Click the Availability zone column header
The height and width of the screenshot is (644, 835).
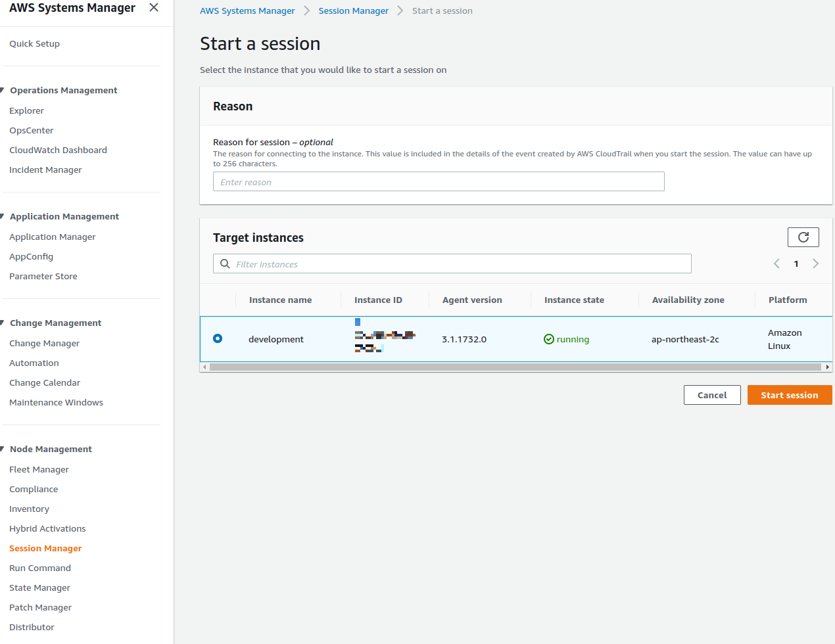coord(688,300)
